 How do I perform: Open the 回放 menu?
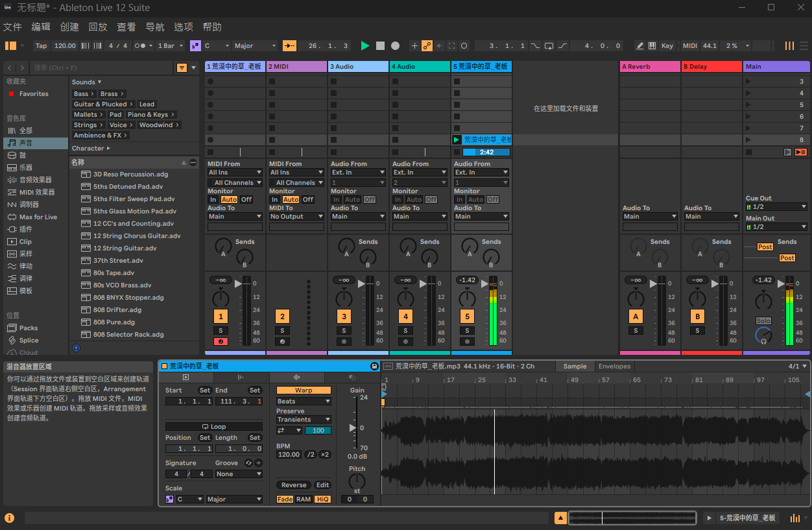(98, 27)
